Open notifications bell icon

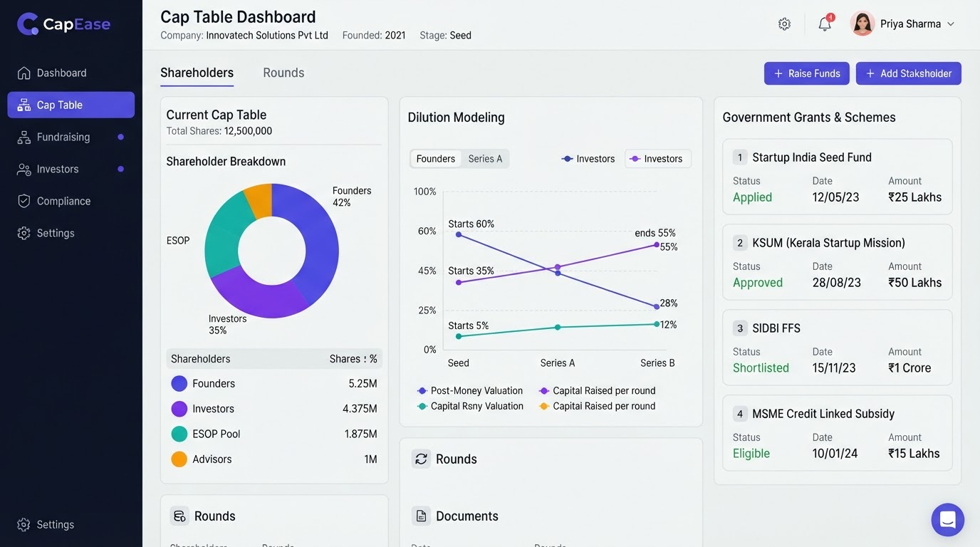coord(825,24)
